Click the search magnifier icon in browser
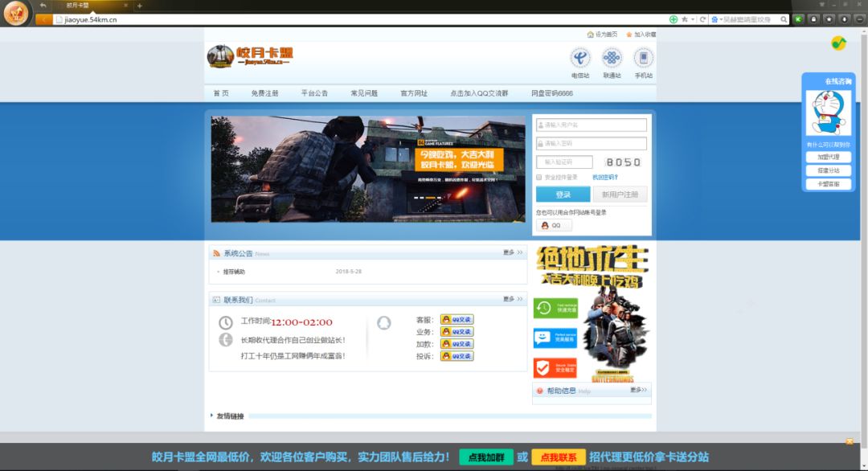The height and width of the screenshot is (471, 868). pyautogui.click(x=784, y=19)
